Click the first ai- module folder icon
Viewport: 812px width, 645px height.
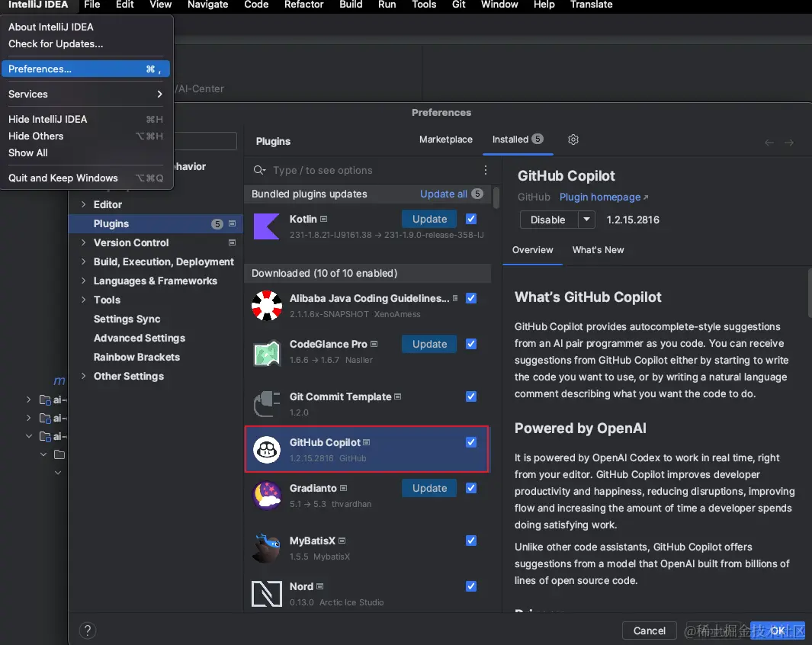click(x=45, y=400)
